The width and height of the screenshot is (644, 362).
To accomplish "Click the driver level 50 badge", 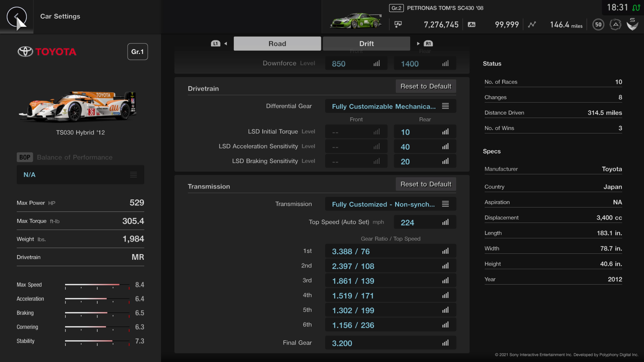I will point(598,24).
